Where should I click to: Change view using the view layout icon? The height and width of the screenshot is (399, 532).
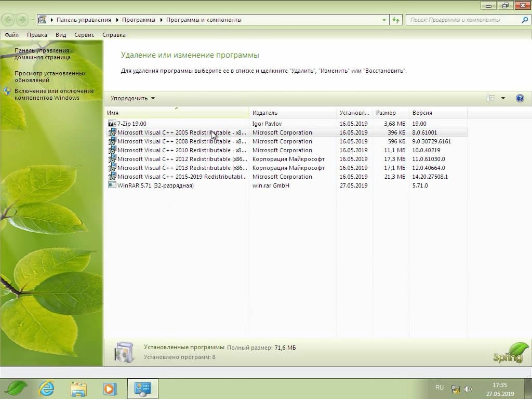click(490, 98)
